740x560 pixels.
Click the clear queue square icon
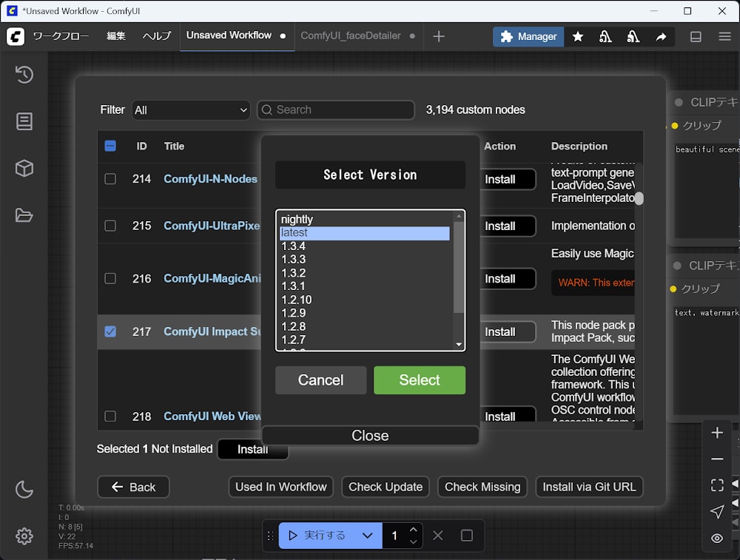point(467,536)
